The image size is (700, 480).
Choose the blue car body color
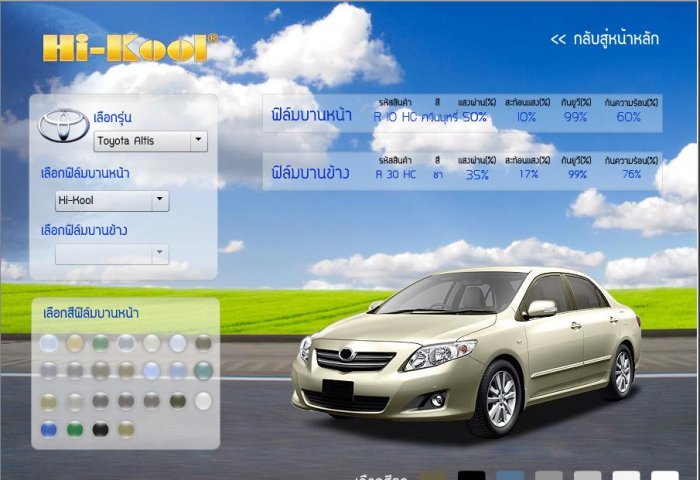pyautogui.click(x=510, y=476)
